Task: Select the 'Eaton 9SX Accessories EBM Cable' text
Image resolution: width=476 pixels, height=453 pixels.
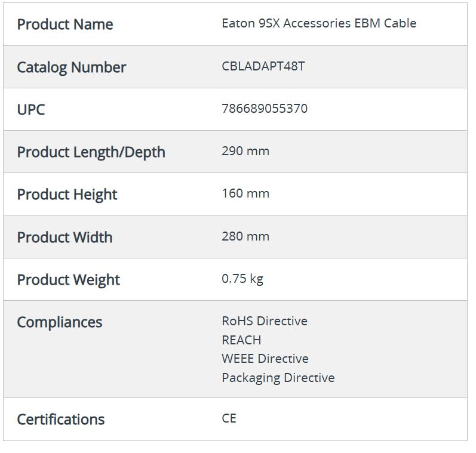Action: [319, 23]
